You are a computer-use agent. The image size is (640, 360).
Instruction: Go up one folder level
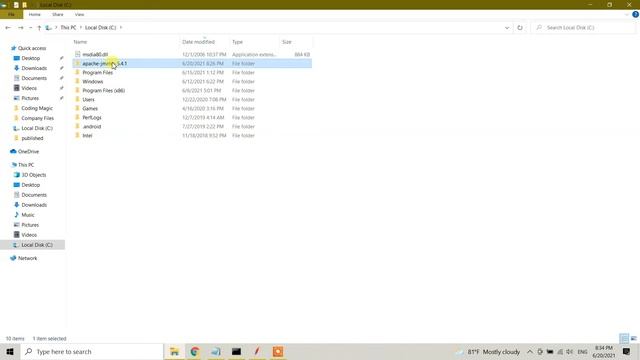pyautogui.click(x=39, y=28)
